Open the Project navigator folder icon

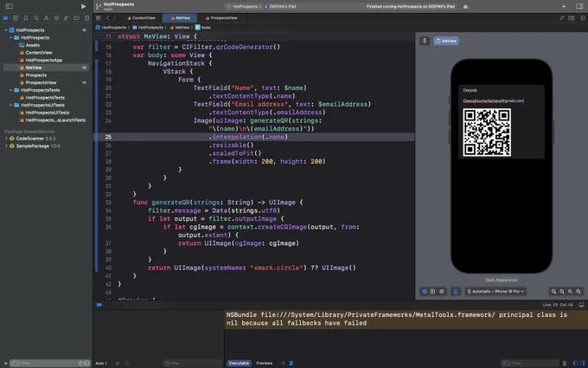point(5,18)
